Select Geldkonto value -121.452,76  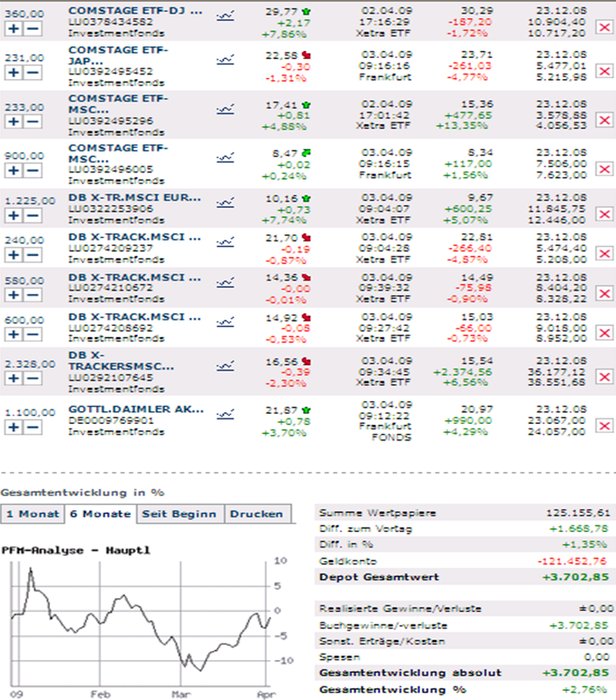(x=572, y=561)
